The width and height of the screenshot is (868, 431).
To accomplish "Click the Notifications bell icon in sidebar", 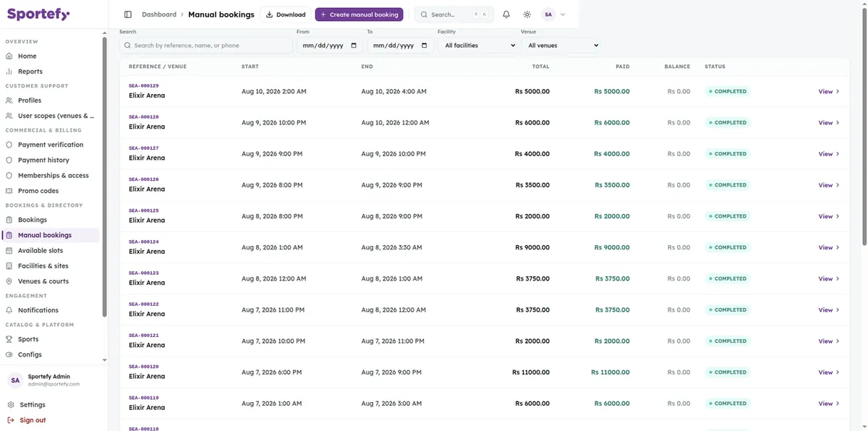I will click(x=9, y=310).
